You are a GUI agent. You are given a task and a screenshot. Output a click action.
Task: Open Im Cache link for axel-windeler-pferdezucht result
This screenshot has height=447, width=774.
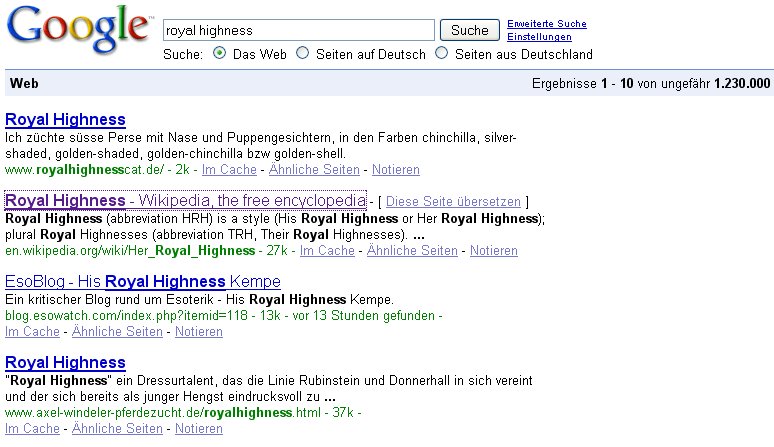pyautogui.click(x=32, y=428)
